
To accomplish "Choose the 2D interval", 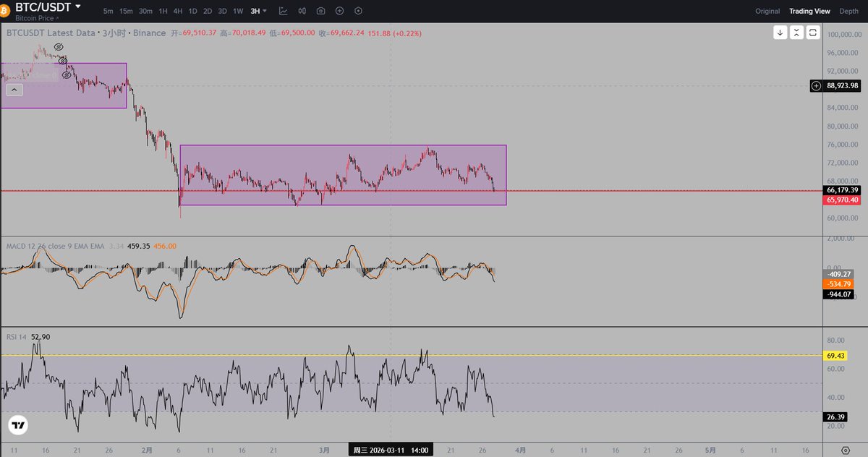I will point(208,11).
